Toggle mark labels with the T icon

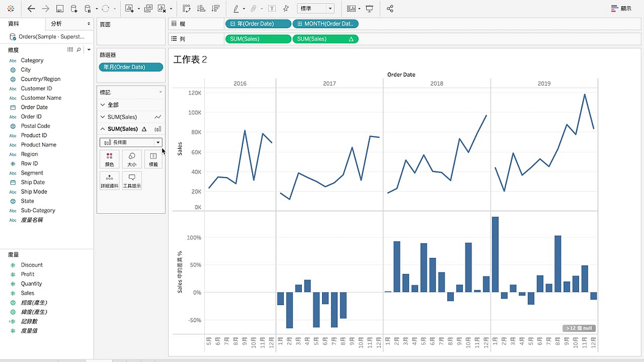272,9
